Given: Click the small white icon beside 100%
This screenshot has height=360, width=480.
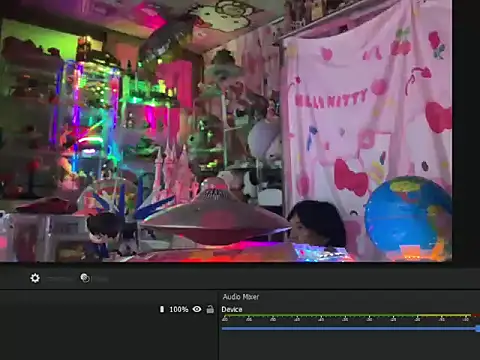Looking at the screenshot, I should [162, 309].
